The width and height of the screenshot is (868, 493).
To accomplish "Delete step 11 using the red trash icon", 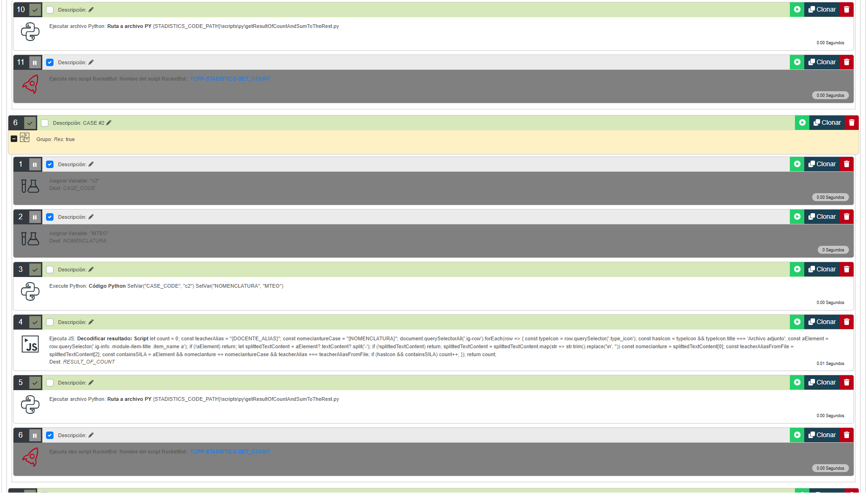I will [x=847, y=62].
